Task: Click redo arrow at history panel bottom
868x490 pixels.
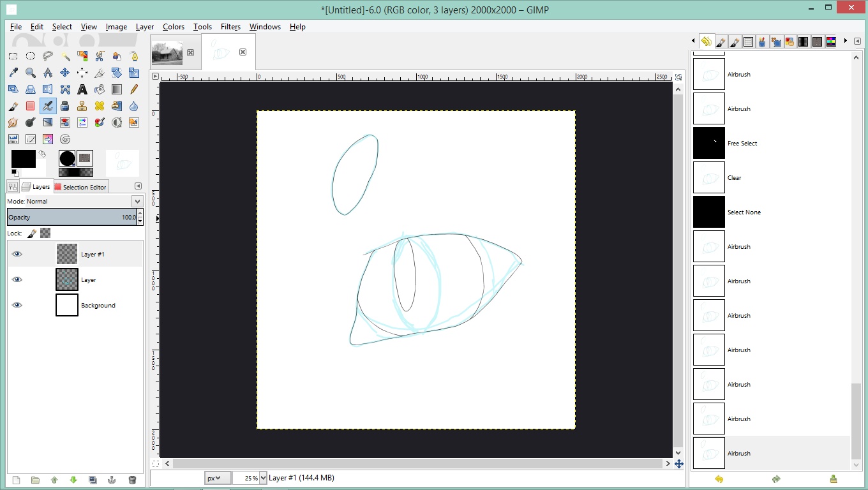Action: pos(776,479)
